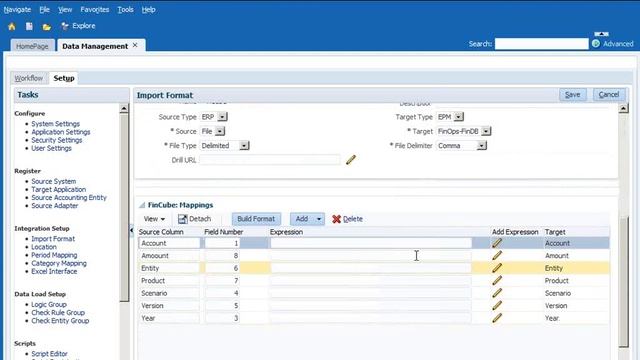The width and height of the screenshot is (640, 360).
Task: Open Script Editor link
Action: point(49,354)
